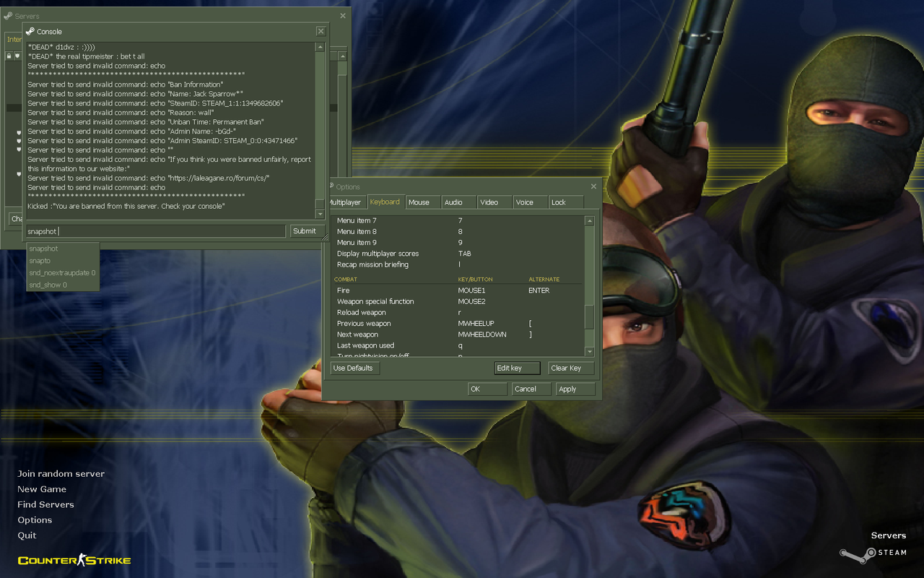Pick 'snd_noextraupdate 0' suggestion
The height and width of the screenshot is (578, 924).
pyautogui.click(x=63, y=273)
